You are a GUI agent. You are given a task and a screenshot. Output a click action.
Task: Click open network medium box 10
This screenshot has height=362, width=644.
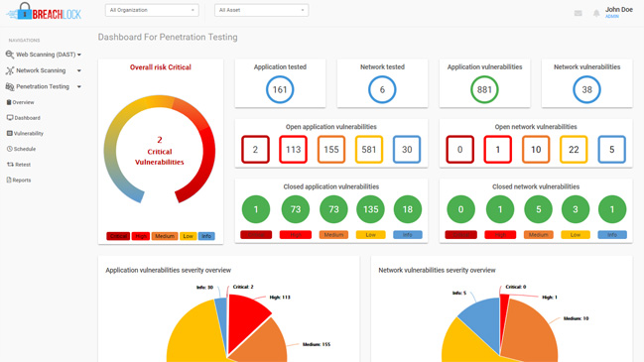click(536, 150)
